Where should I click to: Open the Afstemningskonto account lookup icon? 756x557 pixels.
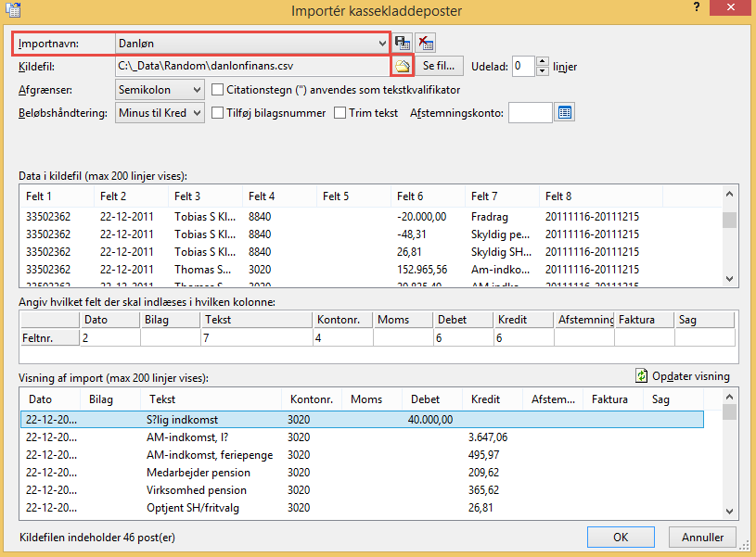565,113
